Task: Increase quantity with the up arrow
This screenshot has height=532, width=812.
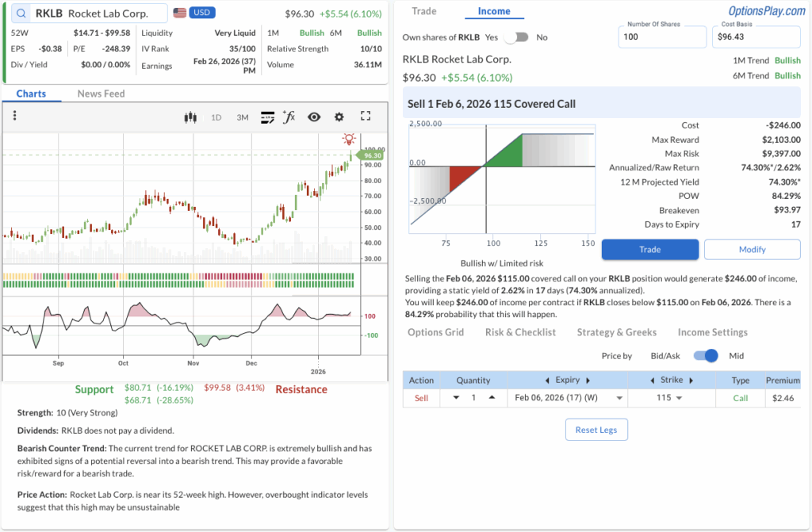Action: (x=492, y=398)
